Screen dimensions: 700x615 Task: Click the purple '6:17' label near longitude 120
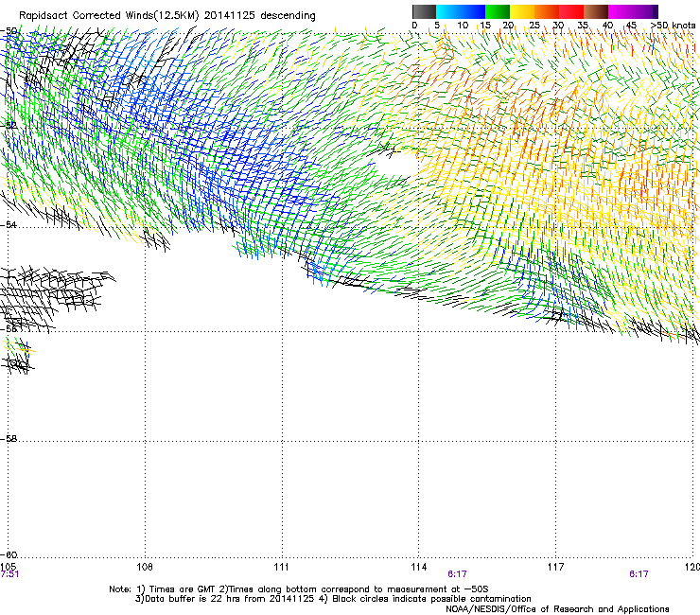(639, 574)
